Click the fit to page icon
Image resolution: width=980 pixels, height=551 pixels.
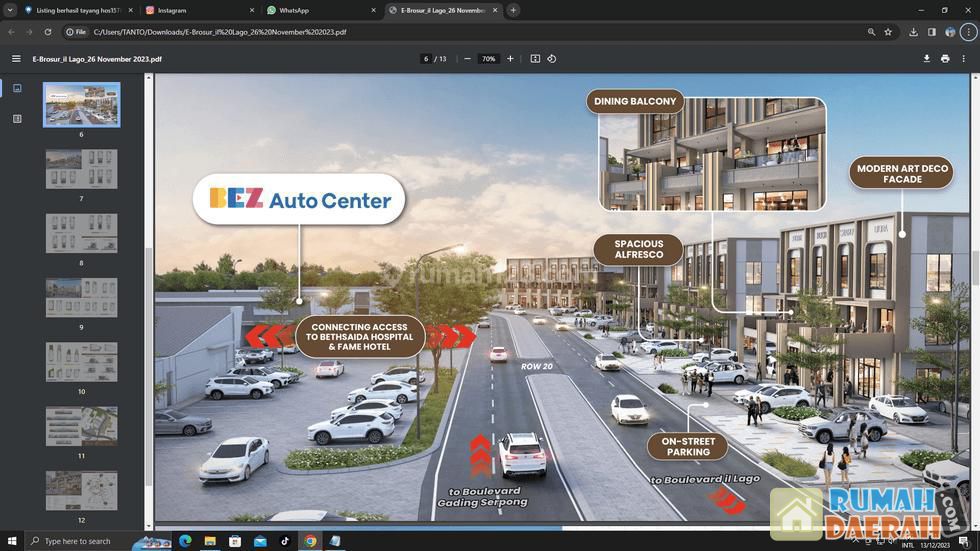[x=535, y=59]
